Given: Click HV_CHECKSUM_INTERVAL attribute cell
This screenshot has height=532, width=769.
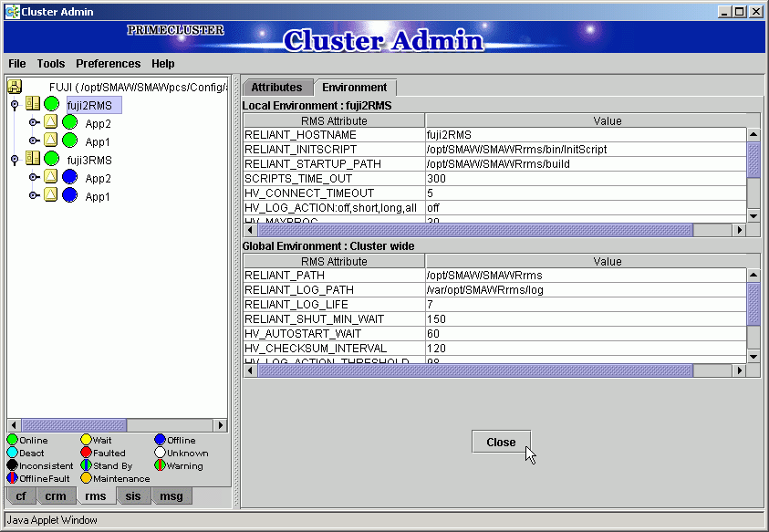Looking at the screenshot, I should coord(334,349).
